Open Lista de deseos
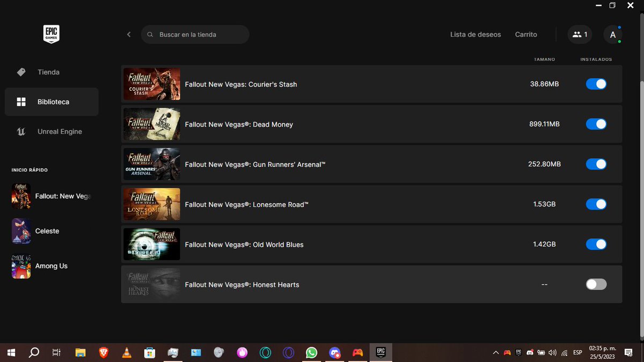 tap(475, 34)
